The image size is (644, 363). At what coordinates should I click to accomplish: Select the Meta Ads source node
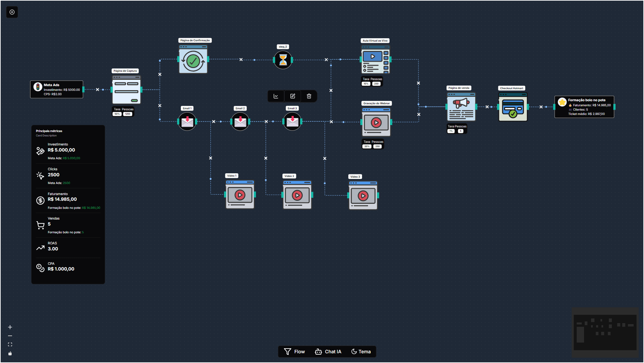pyautogui.click(x=57, y=89)
